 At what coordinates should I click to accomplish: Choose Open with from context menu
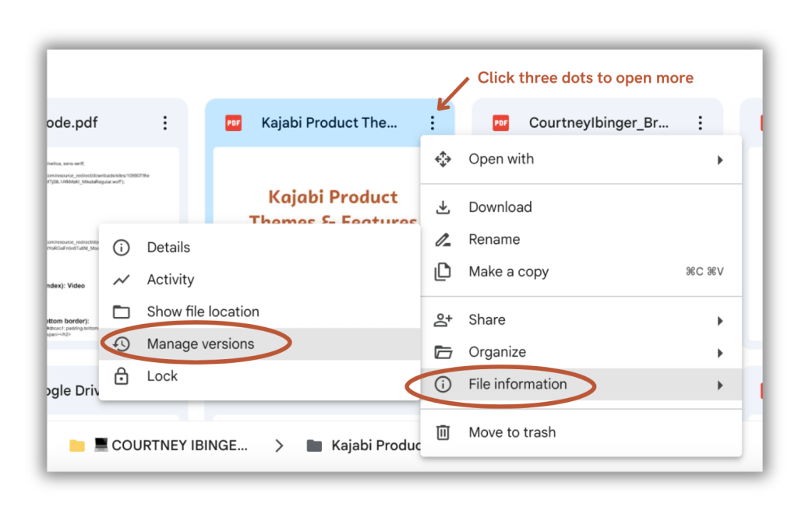(x=581, y=159)
